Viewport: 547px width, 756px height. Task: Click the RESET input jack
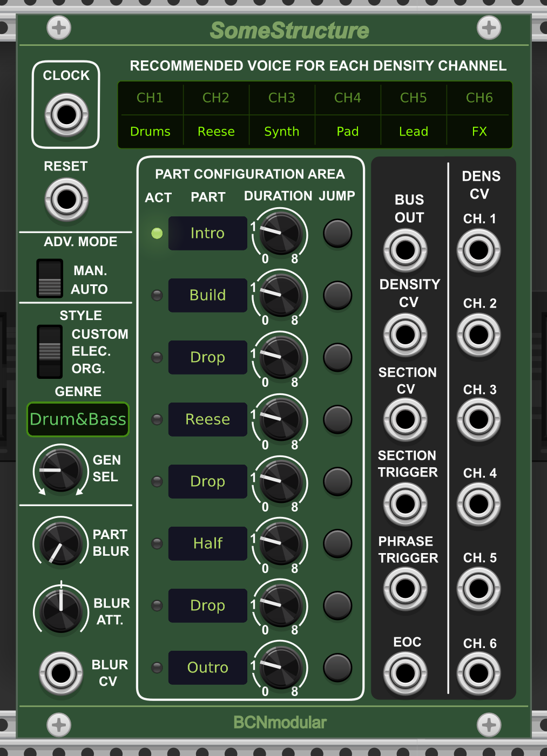[66, 199]
